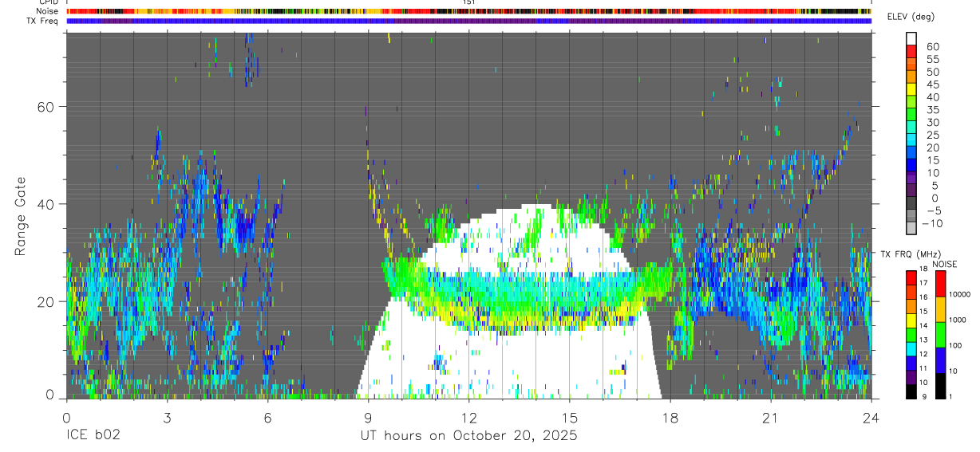Click the NOISE scale label 100
980x452 pixels.
point(954,346)
